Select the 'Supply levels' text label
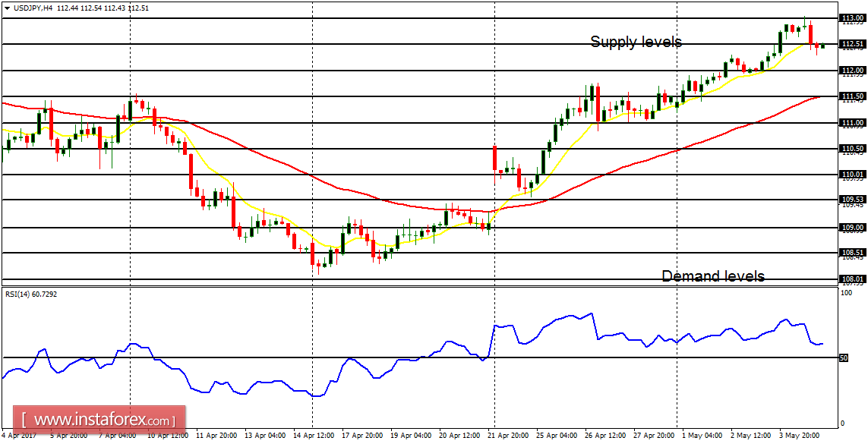 pyautogui.click(x=636, y=42)
